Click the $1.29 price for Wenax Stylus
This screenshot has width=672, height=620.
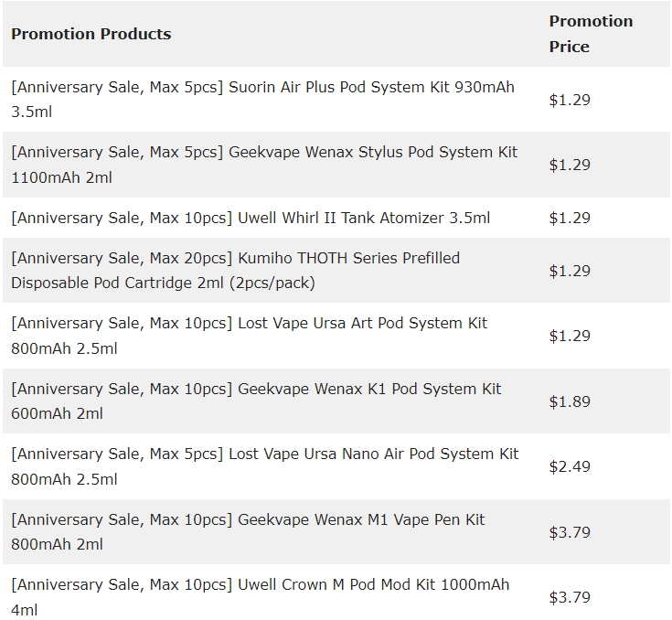point(570,166)
